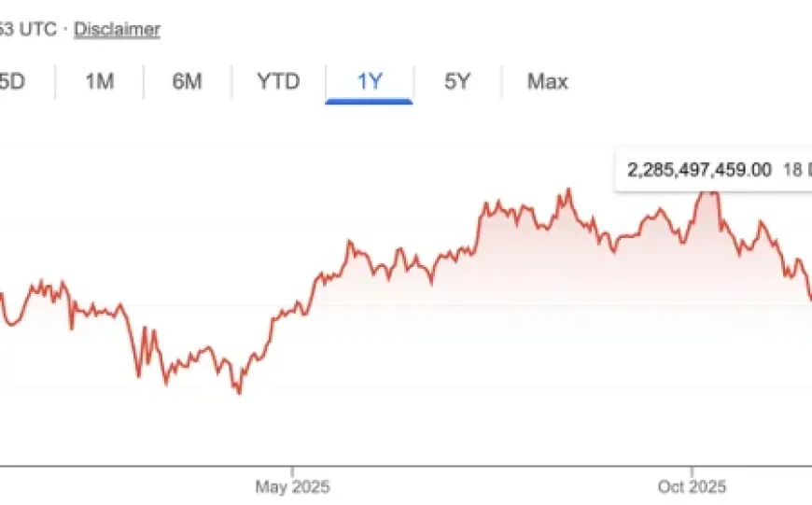Image resolution: width=812 pixels, height=505 pixels.
Task: Click the chart peak beneath the tooltip
Action: coord(709,193)
